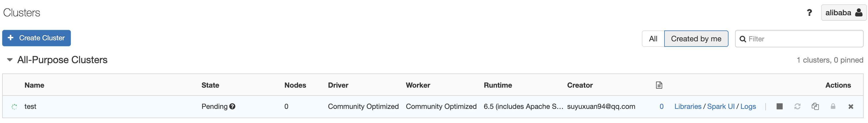Select Created by me filter
Screen dimensions: 868x123
696,39
